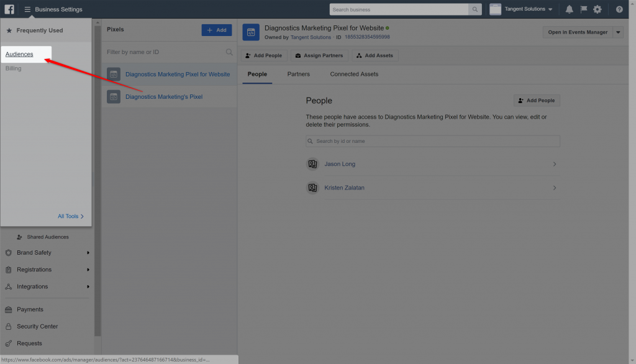Click the Add Assets button
Screen dimensions: 636x364
(x=375, y=56)
